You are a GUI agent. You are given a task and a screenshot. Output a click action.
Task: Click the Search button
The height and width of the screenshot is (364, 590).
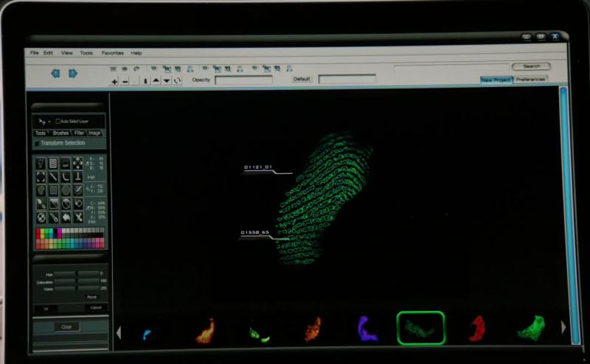pyautogui.click(x=531, y=66)
